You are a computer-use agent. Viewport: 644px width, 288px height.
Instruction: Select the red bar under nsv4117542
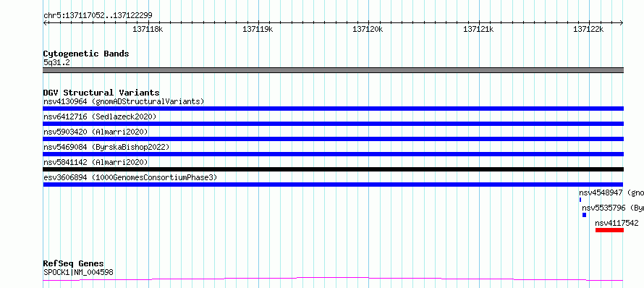(609, 230)
